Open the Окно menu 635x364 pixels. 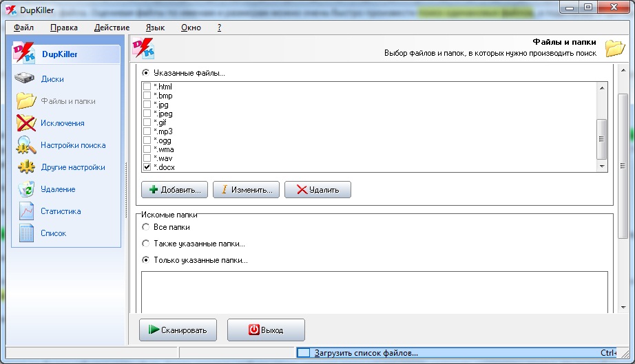pyautogui.click(x=191, y=28)
